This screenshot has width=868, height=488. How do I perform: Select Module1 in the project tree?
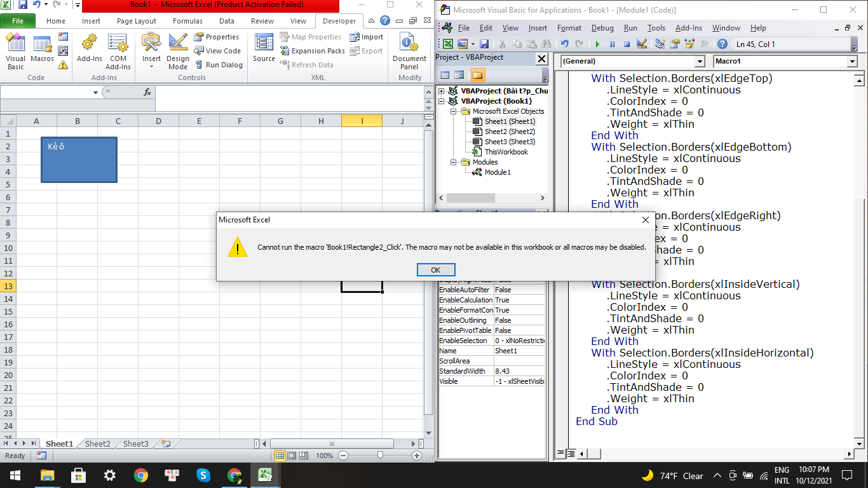498,172
